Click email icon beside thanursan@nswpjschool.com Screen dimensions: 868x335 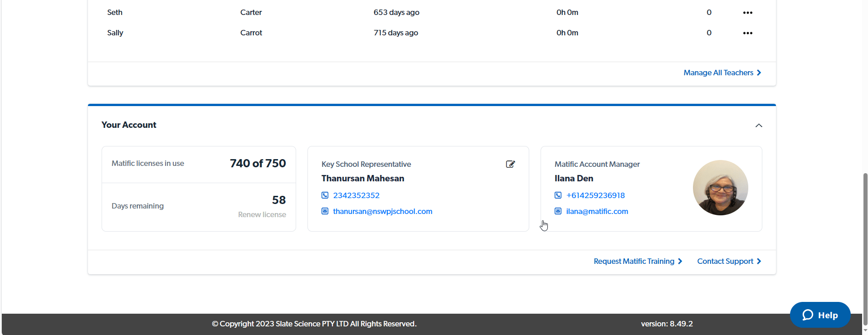pos(325,211)
